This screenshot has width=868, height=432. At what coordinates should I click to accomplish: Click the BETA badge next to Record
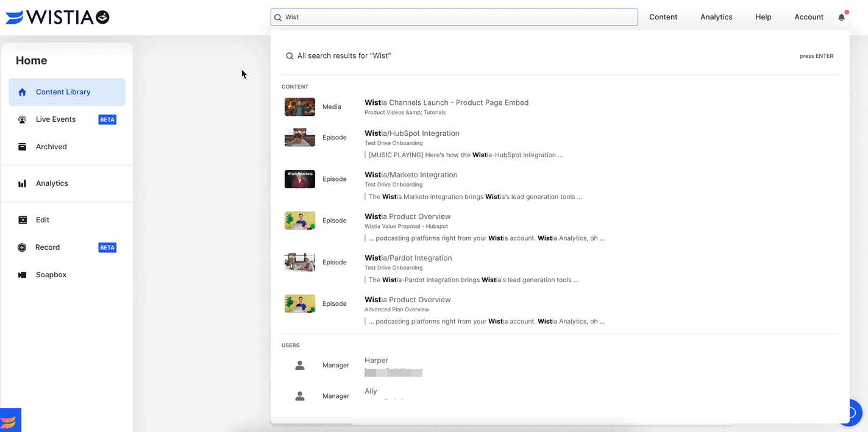[x=107, y=247]
